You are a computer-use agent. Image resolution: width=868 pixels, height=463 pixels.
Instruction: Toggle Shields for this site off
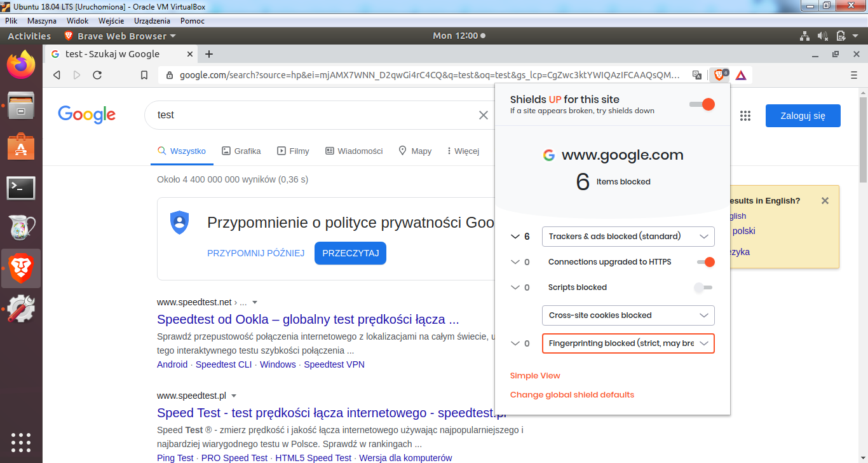702,104
